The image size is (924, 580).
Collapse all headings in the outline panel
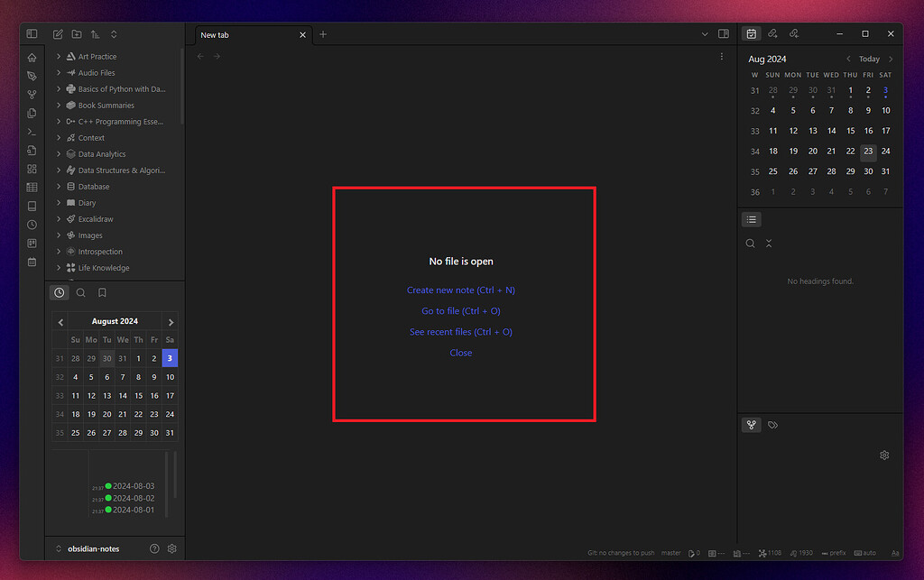coord(769,243)
